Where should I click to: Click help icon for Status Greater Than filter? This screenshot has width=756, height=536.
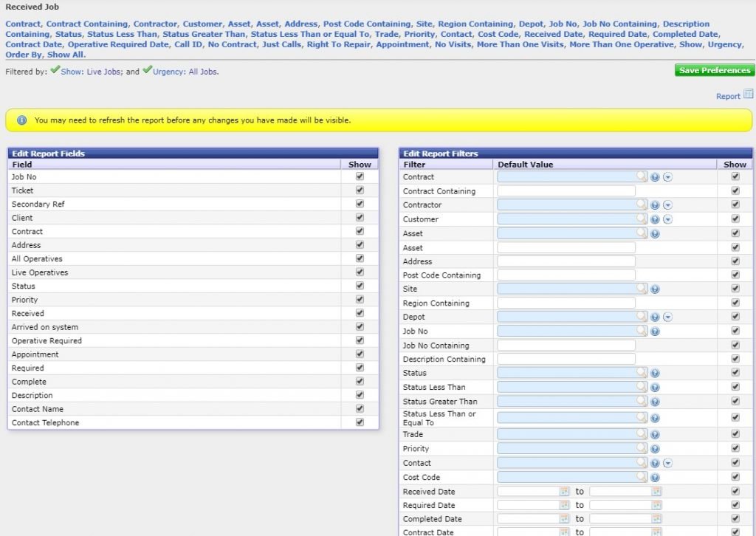655,402
